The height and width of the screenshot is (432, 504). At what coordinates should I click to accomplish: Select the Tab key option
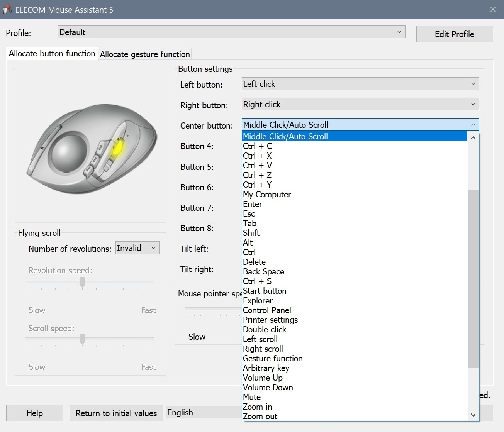pos(355,223)
